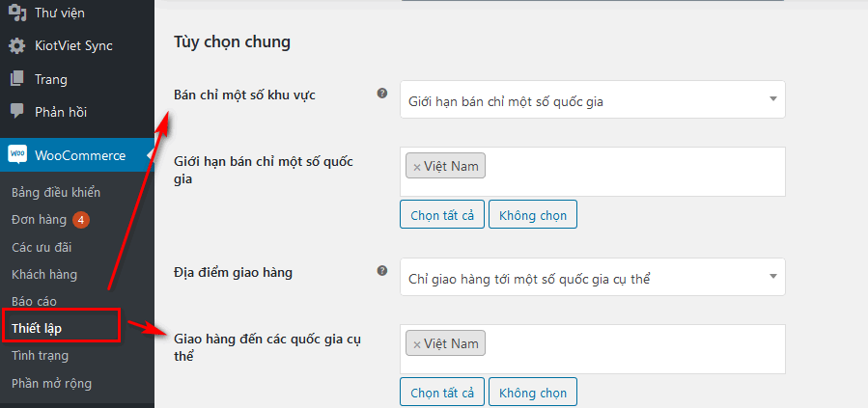Click the Phản hồi comments icon
The height and width of the screenshot is (408, 868).
pyautogui.click(x=16, y=112)
